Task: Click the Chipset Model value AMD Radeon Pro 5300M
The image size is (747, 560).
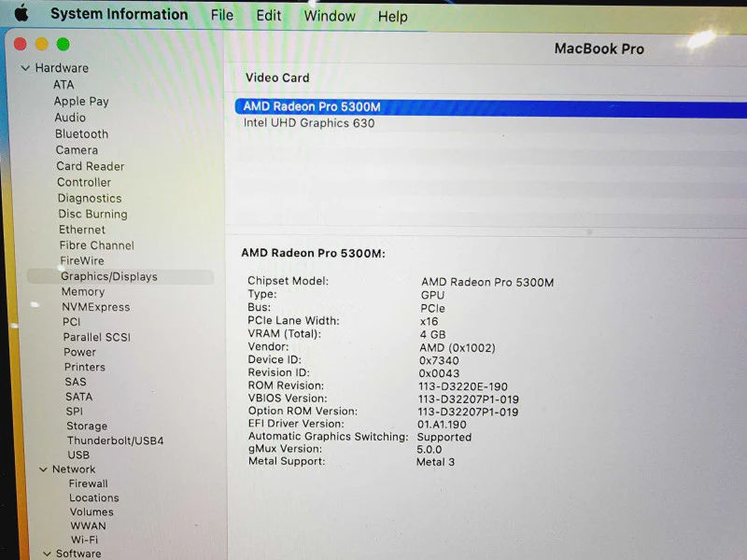Action: tap(487, 283)
